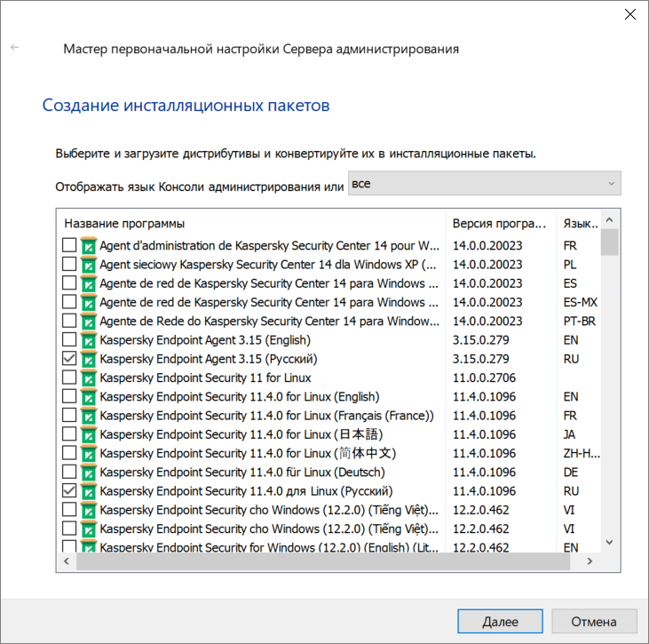Select the 'PT-BR' language cell
Screen dimensions: 649x644
click(580, 321)
